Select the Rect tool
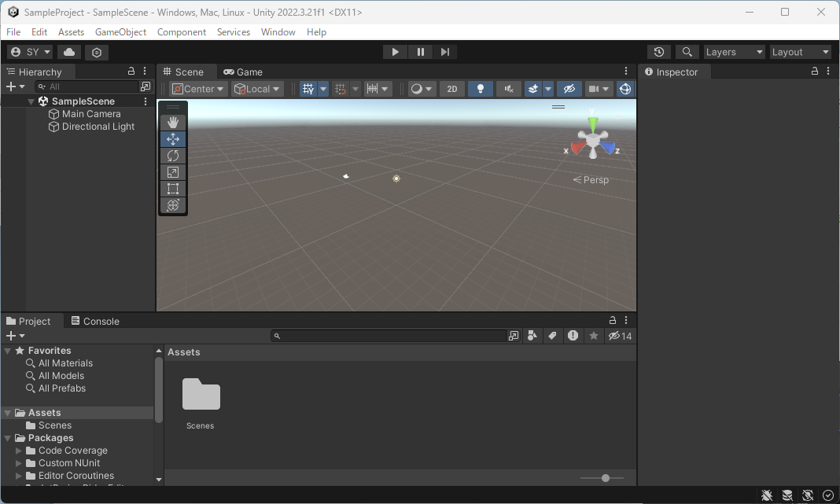The height and width of the screenshot is (504, 840). tap(172, 189)
